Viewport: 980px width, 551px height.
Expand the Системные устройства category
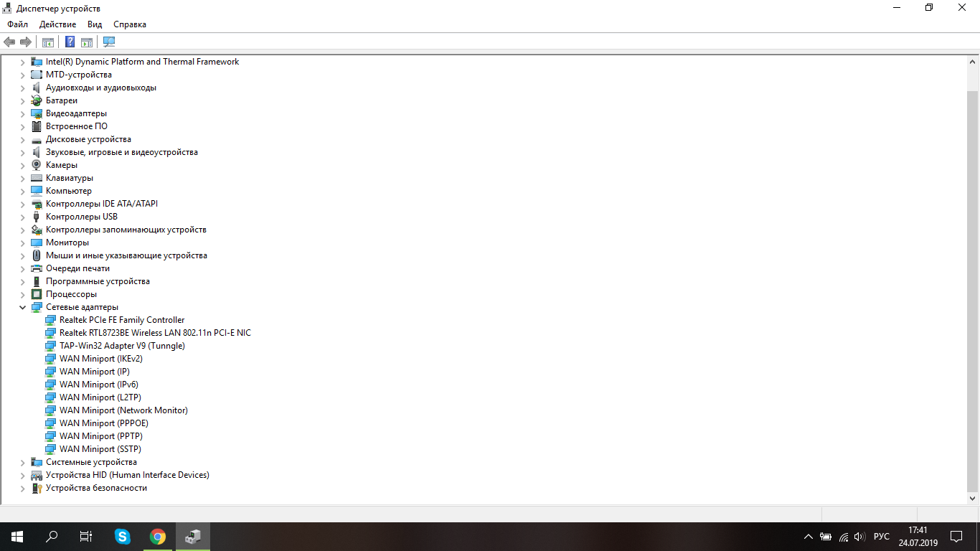tap(22, 462)
